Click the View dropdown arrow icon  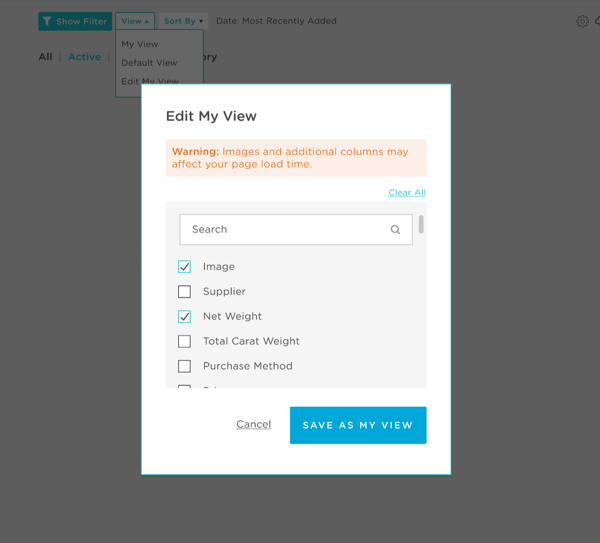(147, 21)
